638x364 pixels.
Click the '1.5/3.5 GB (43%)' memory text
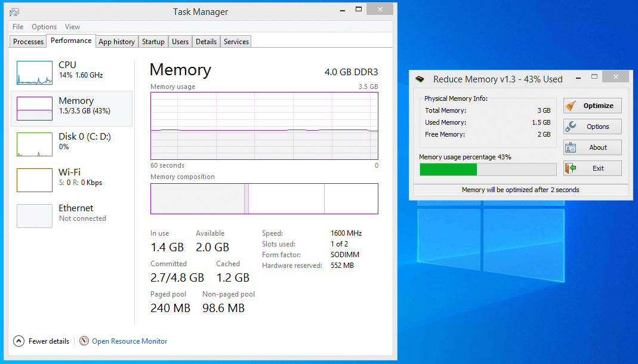coord(85,111)
